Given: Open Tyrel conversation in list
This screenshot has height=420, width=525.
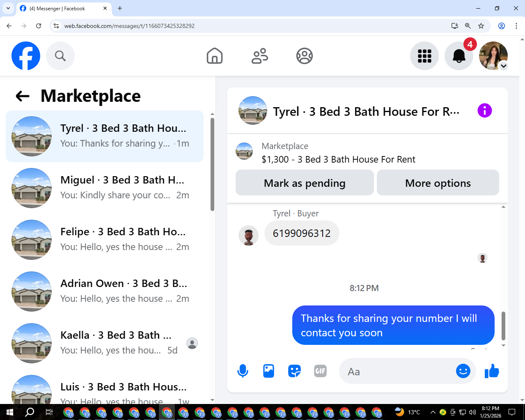Looking at the screenshot, I should click(105, 136).
